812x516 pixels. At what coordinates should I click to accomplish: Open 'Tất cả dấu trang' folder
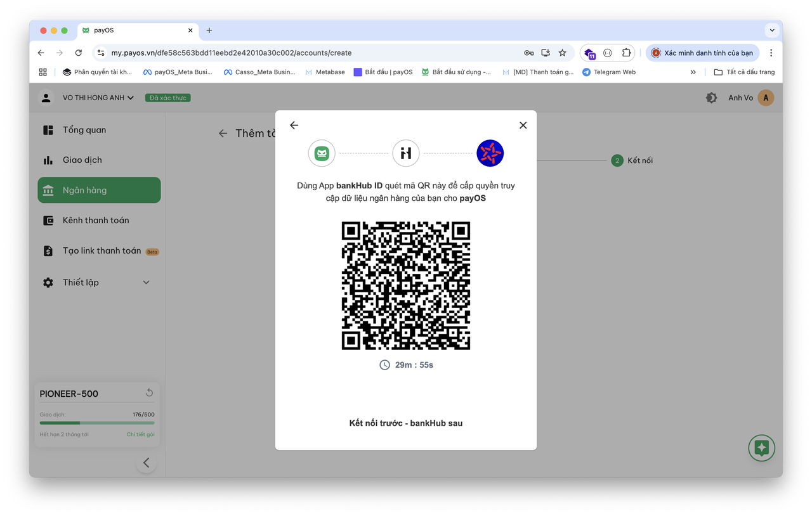744,72
